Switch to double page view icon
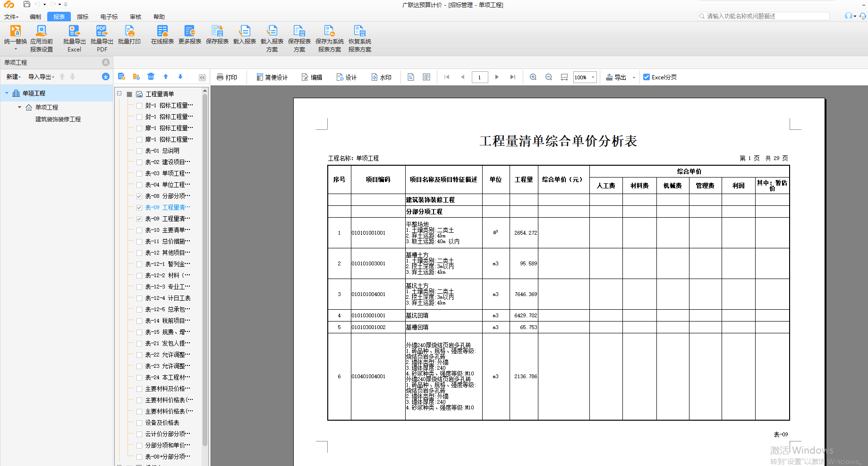Viewport: 868px width, 466px height. [426, 77]
